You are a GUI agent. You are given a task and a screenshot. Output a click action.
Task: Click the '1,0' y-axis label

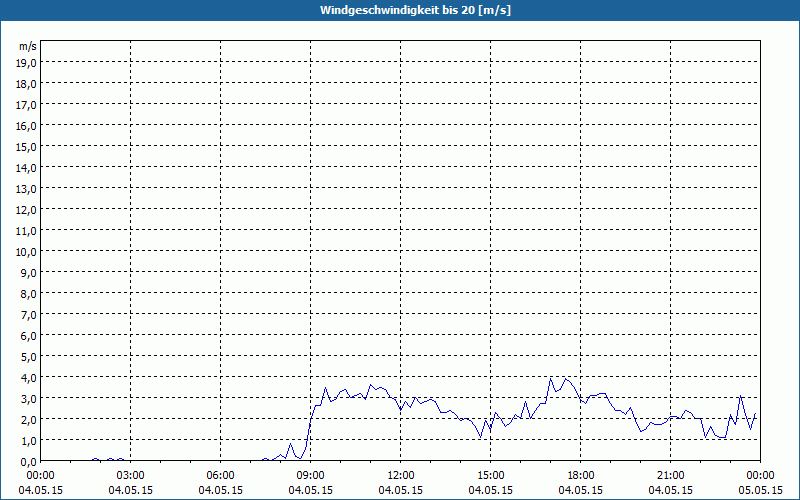click(28, 440)
